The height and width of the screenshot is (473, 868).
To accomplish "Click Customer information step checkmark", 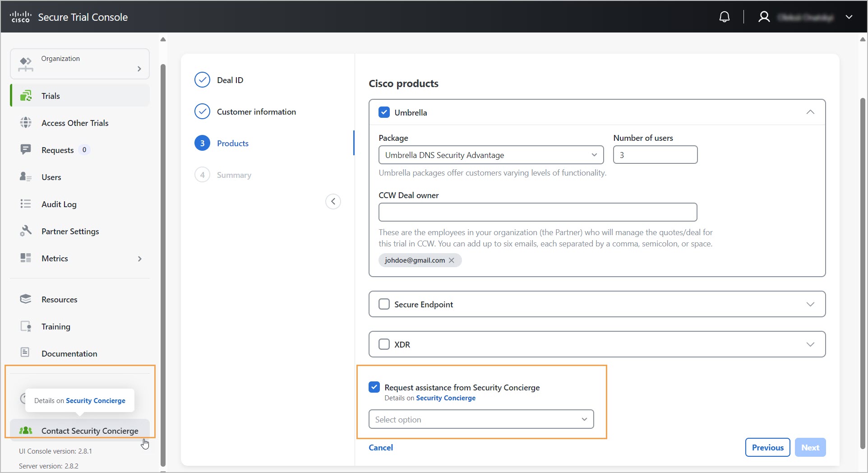I will [202, 111].
